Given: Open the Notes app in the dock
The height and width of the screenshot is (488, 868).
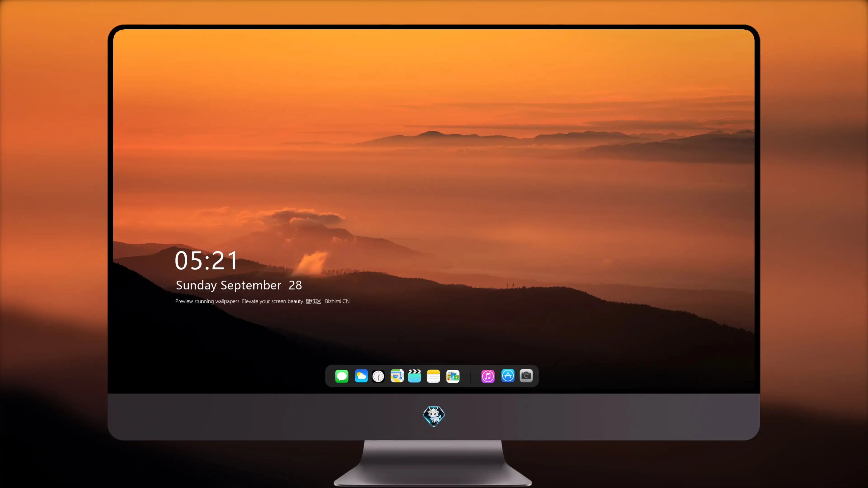Looking at the screenshot, I should [x=433, y=376].
